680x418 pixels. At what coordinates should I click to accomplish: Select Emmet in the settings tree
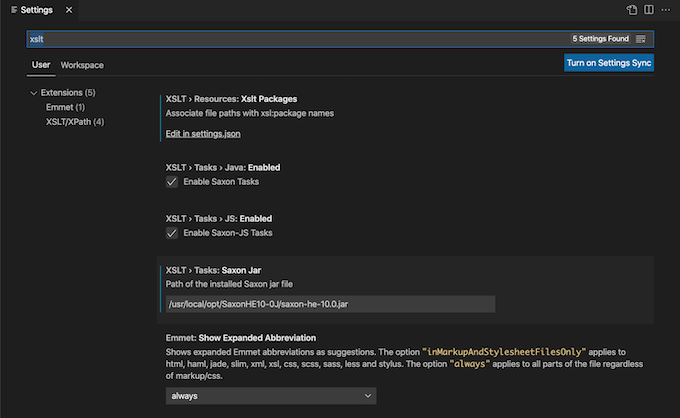click(x=65, y=107)
